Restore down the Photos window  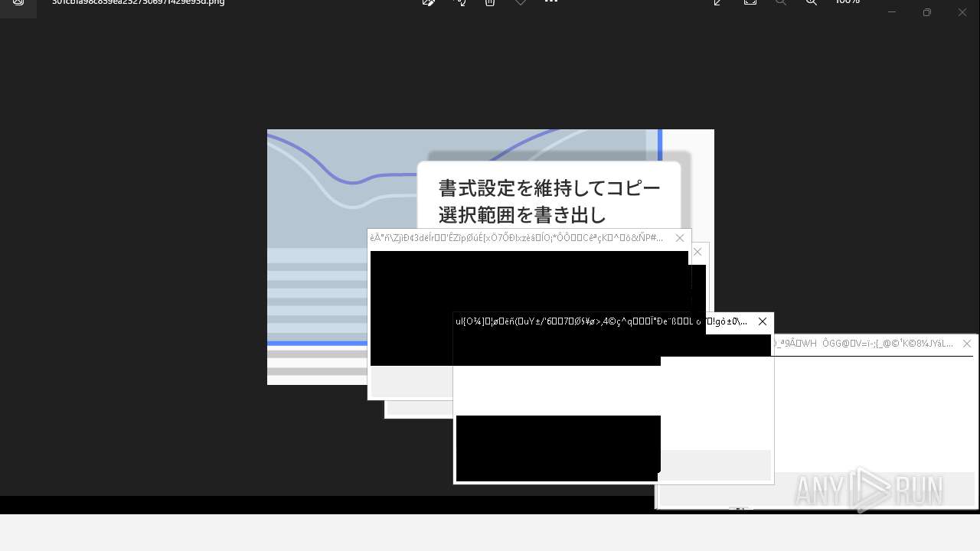[927, 11]
